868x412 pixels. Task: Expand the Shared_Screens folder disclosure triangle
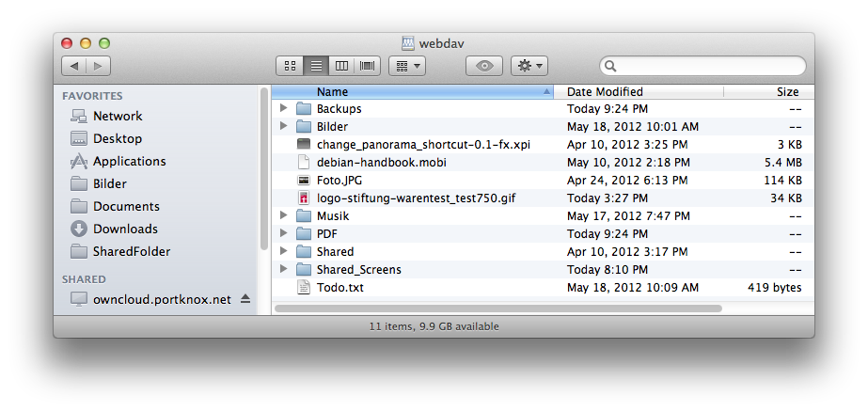(x=284, y=269)
